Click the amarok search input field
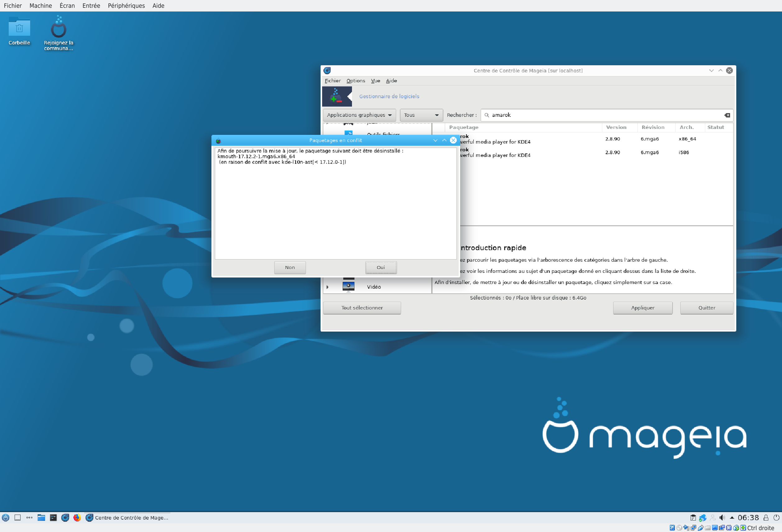The image size is (782, 532). pyautogui.click(x=607, y=115)
